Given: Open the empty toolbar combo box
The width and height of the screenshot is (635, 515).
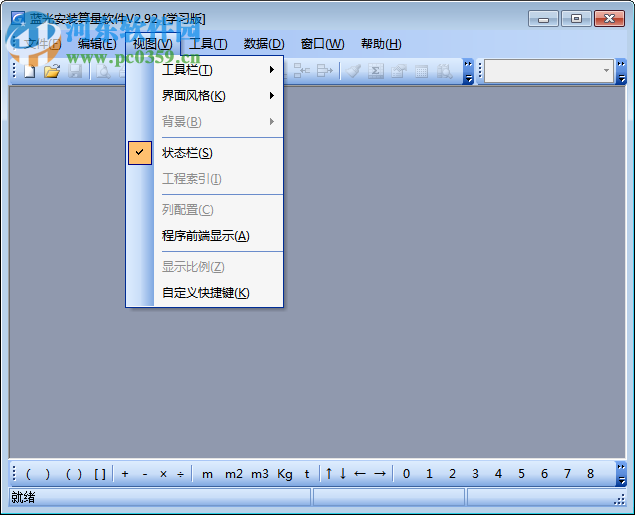Looking at the screenshot, I should [549, 71].
